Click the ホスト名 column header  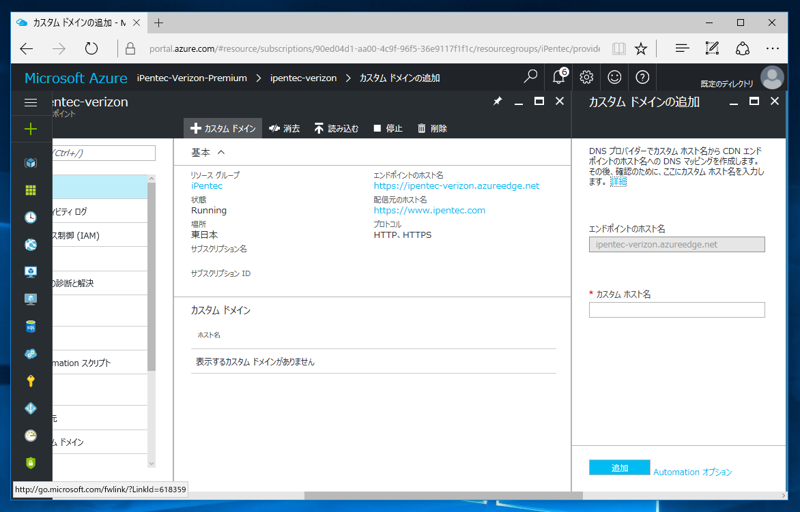tap(209, 335)
